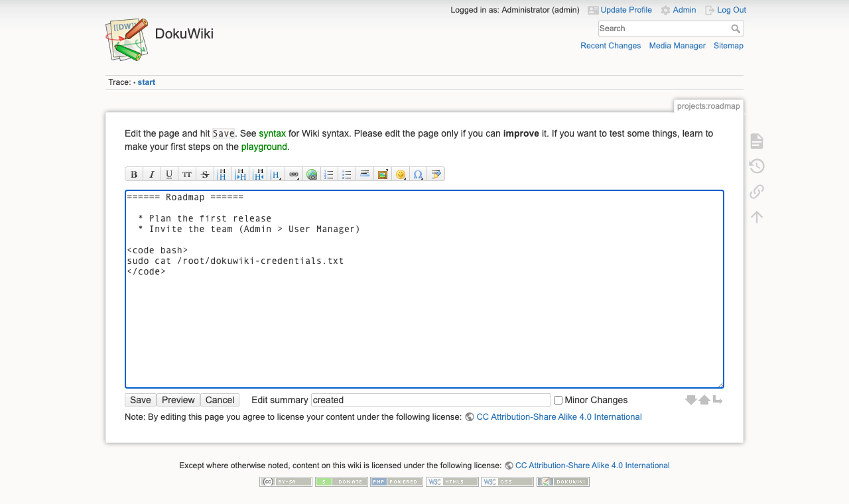
Task: Visit the playground page link
Action: pos(264,147)
